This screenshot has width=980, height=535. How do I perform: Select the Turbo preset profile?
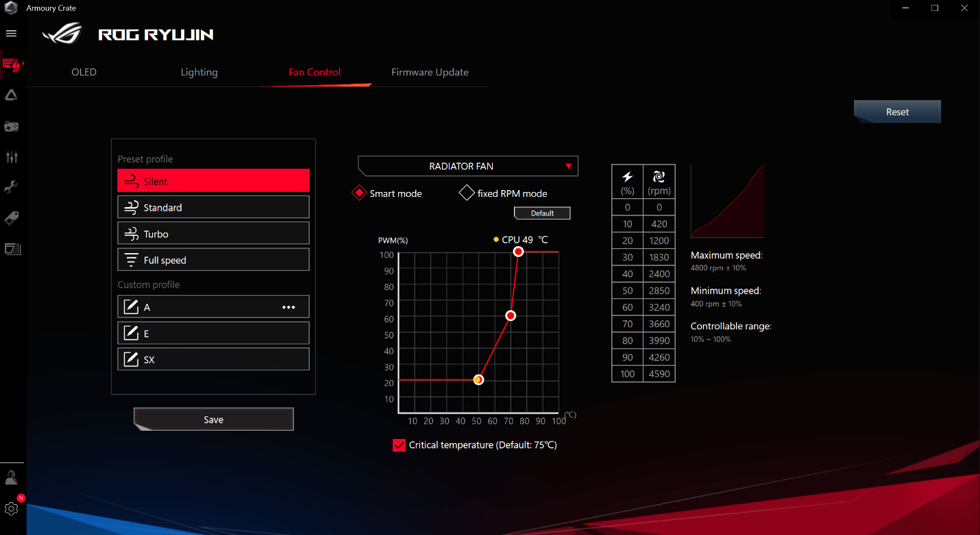click(x=213, y=233)
